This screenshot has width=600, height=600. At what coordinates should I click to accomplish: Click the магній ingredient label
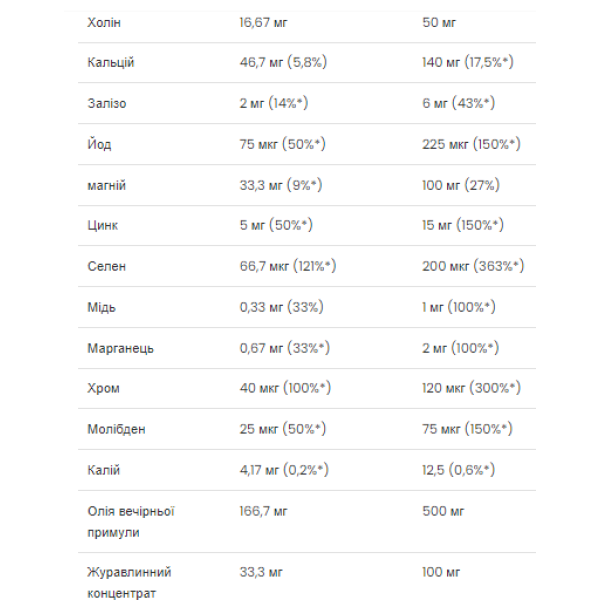[107, 185]
